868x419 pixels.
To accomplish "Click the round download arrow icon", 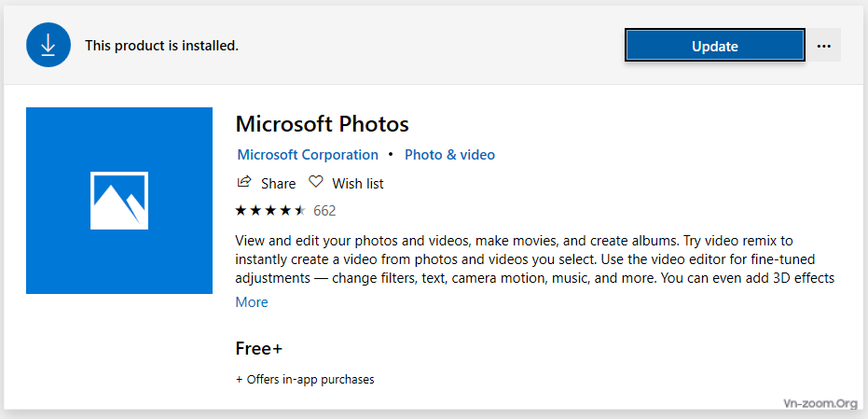I will click(x=48, y=46).
